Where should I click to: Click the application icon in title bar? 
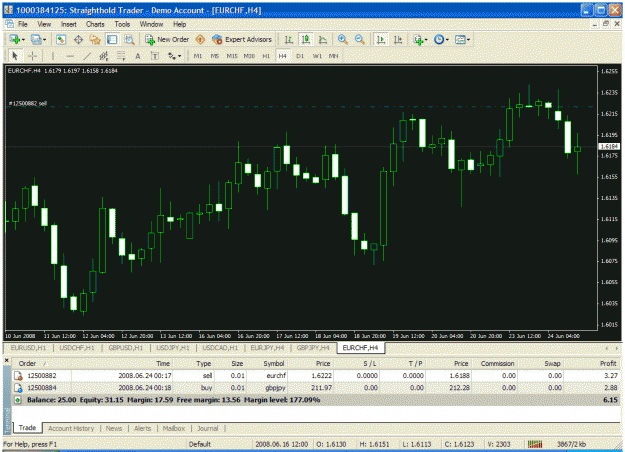tap(9, 10)
